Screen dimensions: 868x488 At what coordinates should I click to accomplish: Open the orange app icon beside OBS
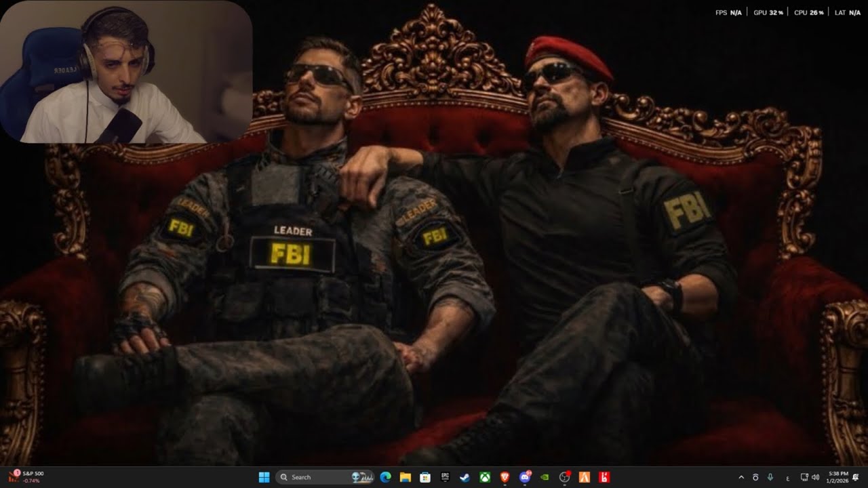click(584, 477)
